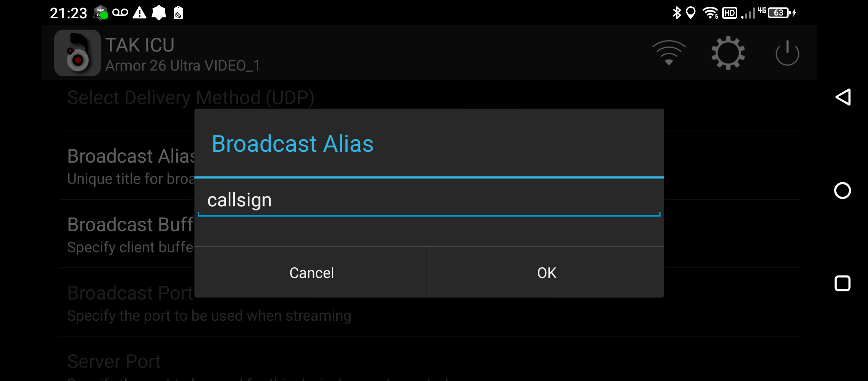The width and height of the screenshot is (868, 381).
Task: Tap the Bluetooth icon in the status bar
Action: [x=676, y=13]
